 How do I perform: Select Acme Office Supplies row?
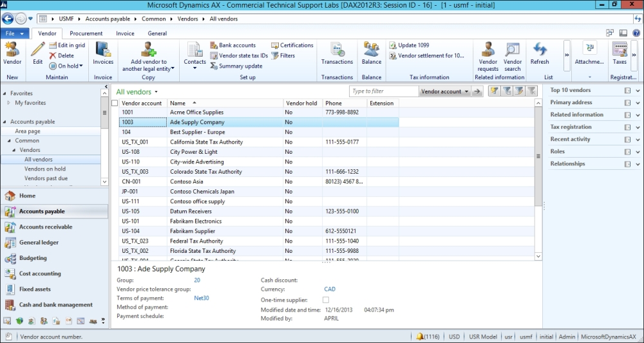(x=259, y=112)
